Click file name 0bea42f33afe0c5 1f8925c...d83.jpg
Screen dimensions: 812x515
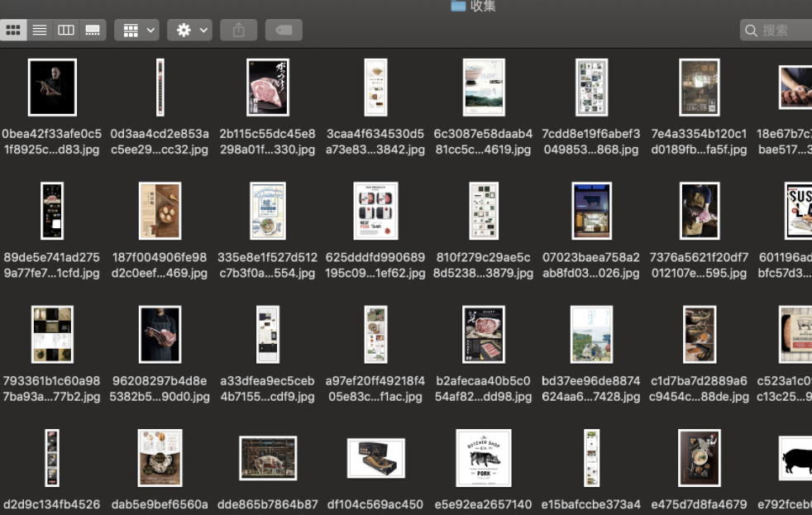[52, 142]
